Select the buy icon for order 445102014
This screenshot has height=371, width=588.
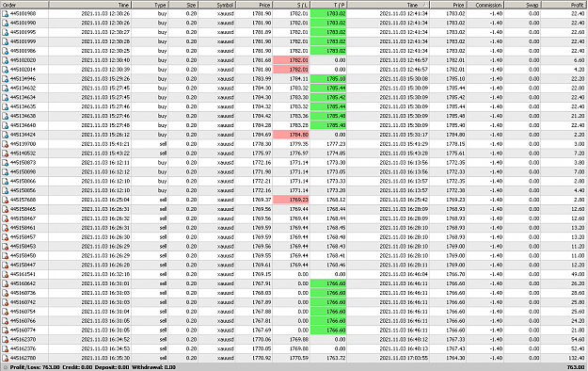pos(5,70)
